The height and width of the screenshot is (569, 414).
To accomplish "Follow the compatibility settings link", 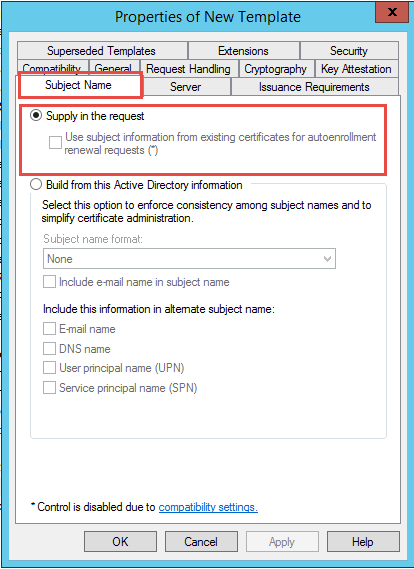I will pyautogui.click(x=208, y=507).
